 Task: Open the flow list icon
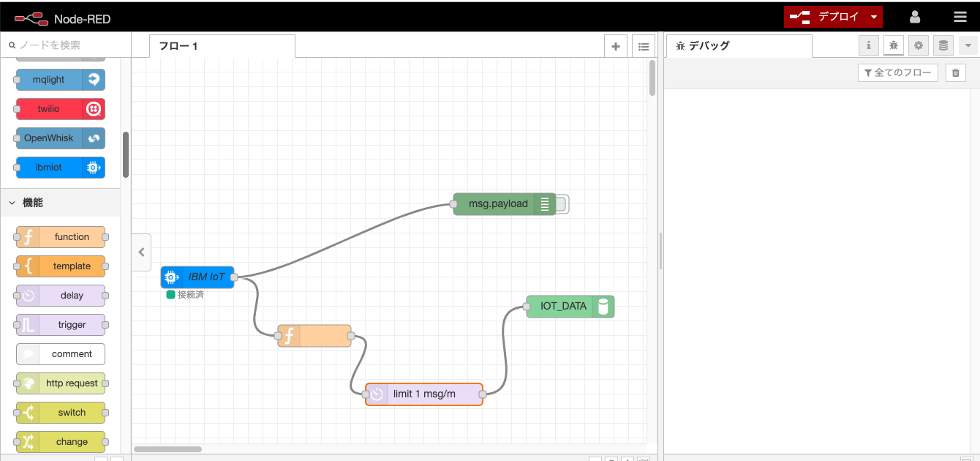[644, 45]
